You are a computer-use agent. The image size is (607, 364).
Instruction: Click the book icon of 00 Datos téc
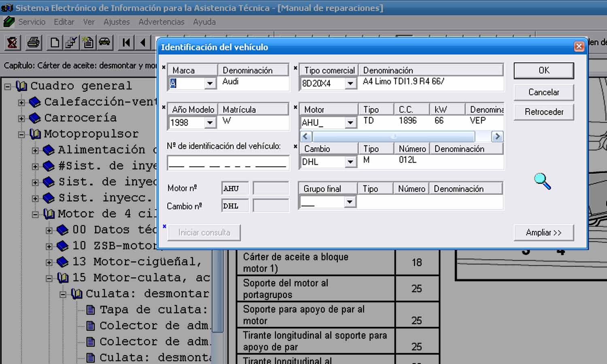pyautogui.click(x=62, y=230)
